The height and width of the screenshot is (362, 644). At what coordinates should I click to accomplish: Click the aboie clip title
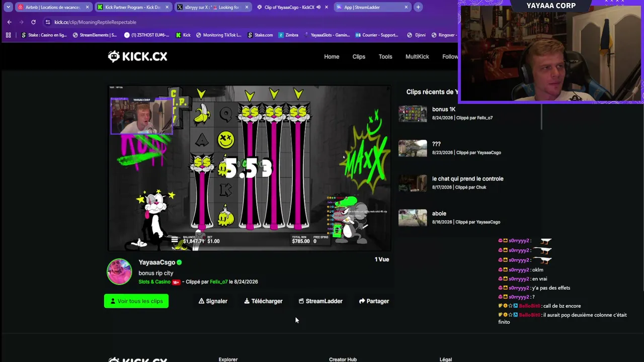tap(439, 213)
